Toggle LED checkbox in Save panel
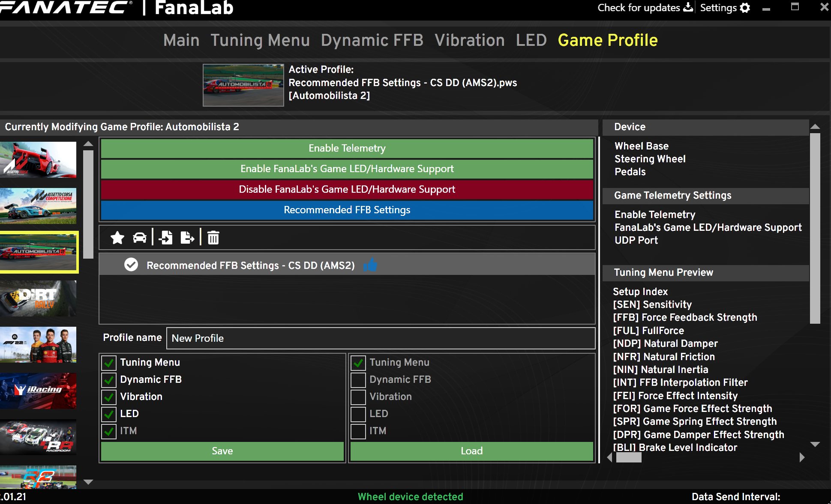831x504 pixels. [x=109, y=414]
